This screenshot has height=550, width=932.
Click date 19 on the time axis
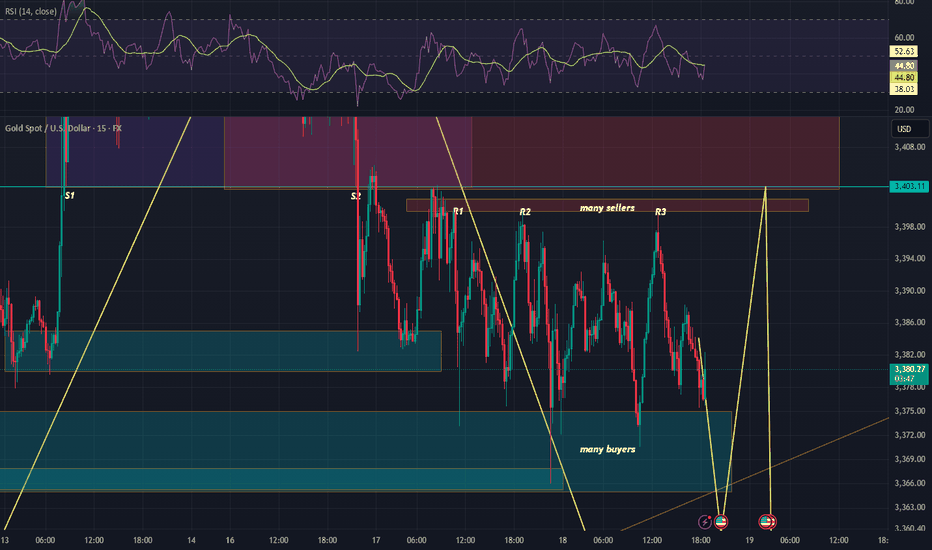tap(750, 540)
